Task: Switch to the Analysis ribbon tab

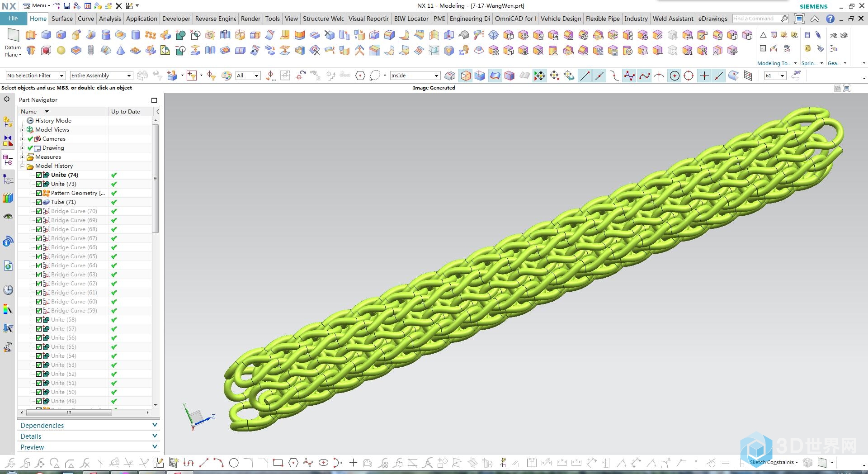Action: click(110, 19)
